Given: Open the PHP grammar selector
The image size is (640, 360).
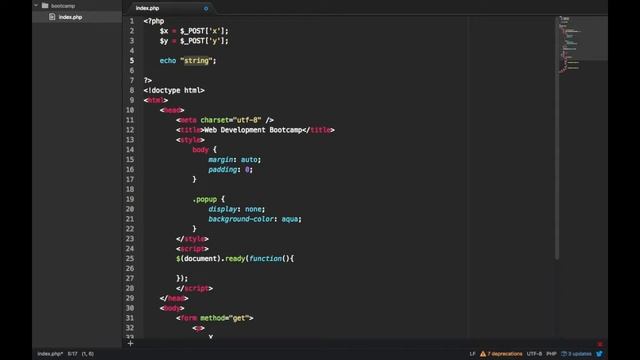Looking at the screenshot, I should (551, 354).
